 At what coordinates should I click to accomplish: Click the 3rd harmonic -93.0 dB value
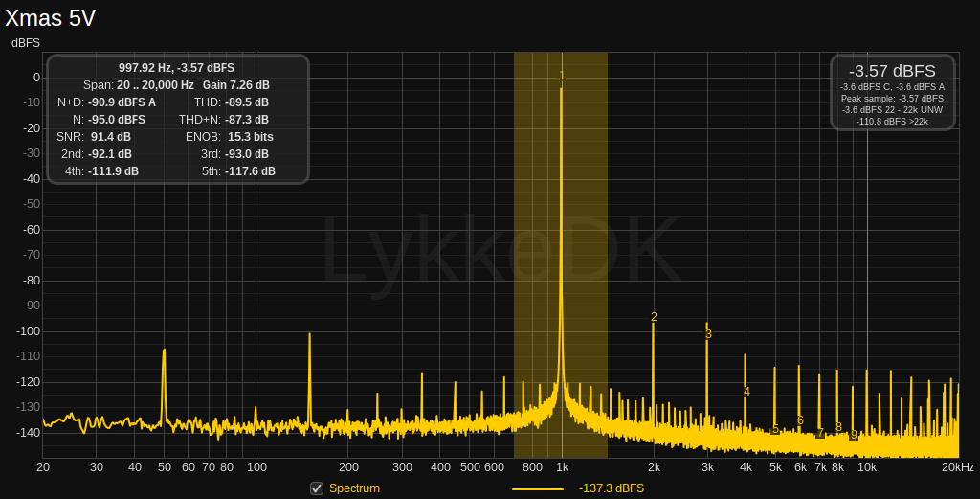pos(246,154)
